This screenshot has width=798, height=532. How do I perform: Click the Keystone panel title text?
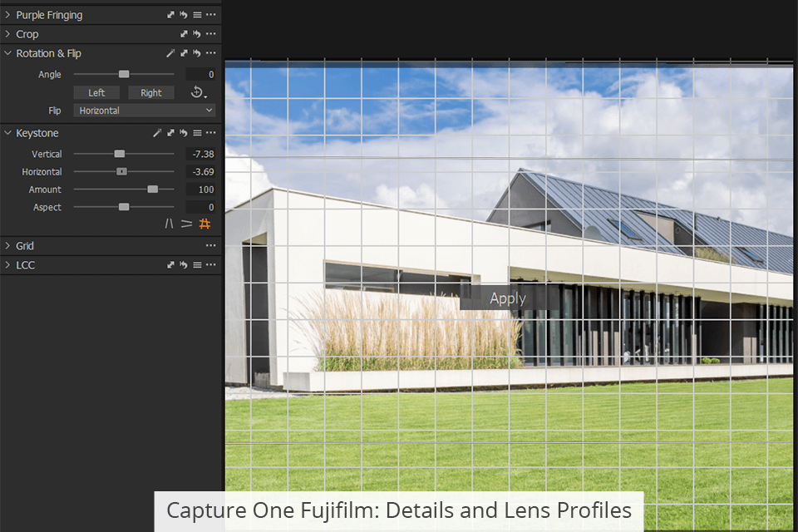coord(37,133)
